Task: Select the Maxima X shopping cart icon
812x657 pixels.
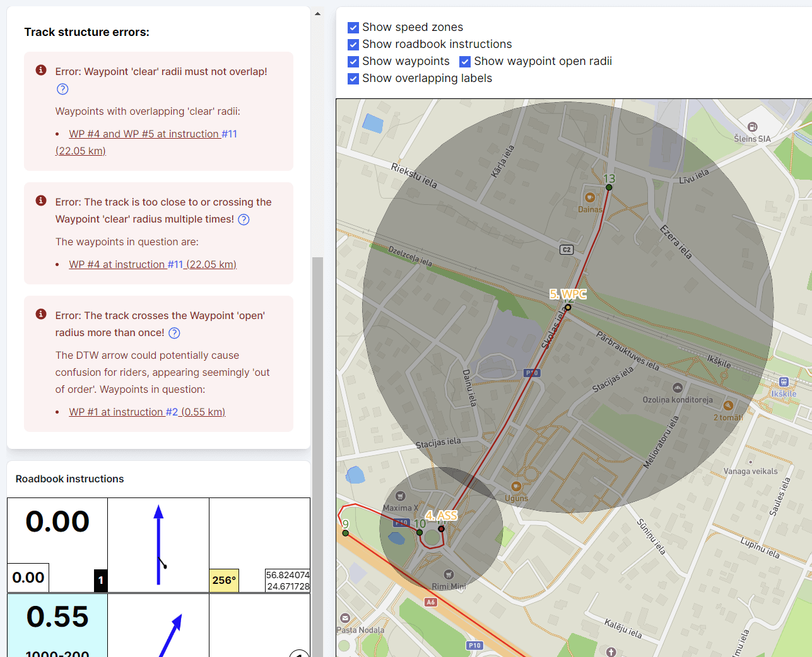Action: (x=399, y=497)
